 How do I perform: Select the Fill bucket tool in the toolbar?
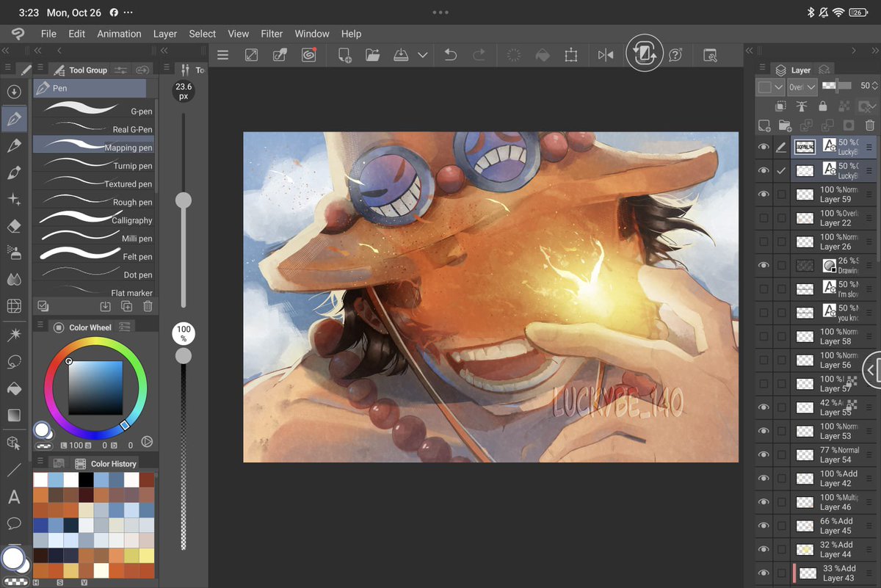pos(14,388)
